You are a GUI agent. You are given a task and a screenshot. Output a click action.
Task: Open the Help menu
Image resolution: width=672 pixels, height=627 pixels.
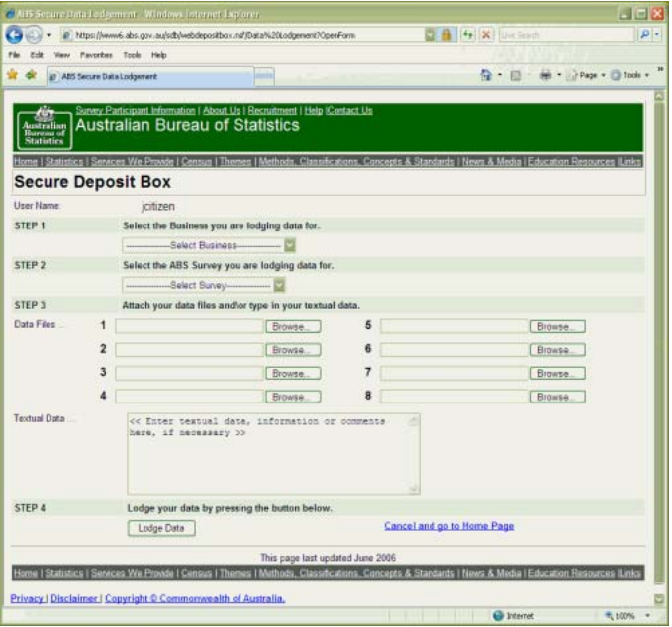[x=158, y=55]
